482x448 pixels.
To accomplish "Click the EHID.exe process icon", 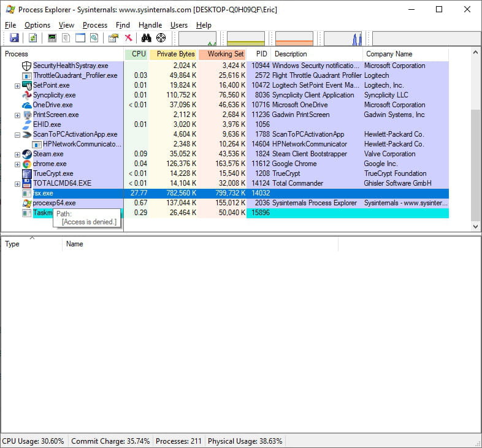I will pos(27,124).
